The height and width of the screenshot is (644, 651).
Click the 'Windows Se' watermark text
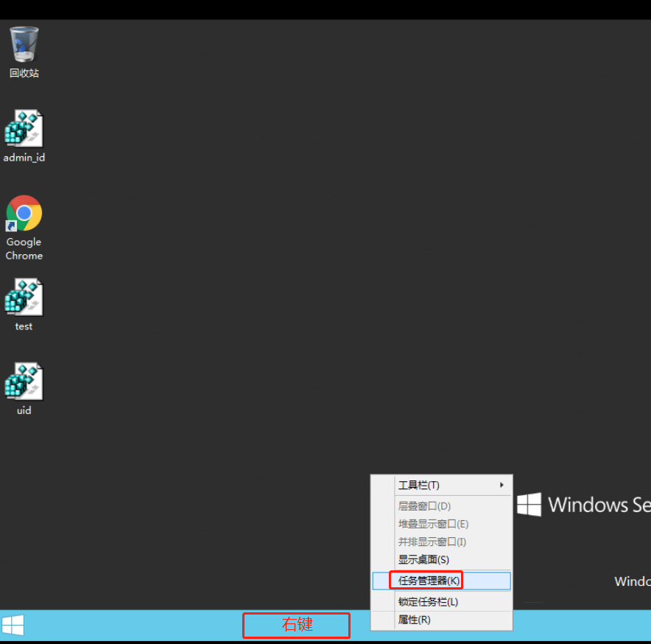[x=598, y=505]
